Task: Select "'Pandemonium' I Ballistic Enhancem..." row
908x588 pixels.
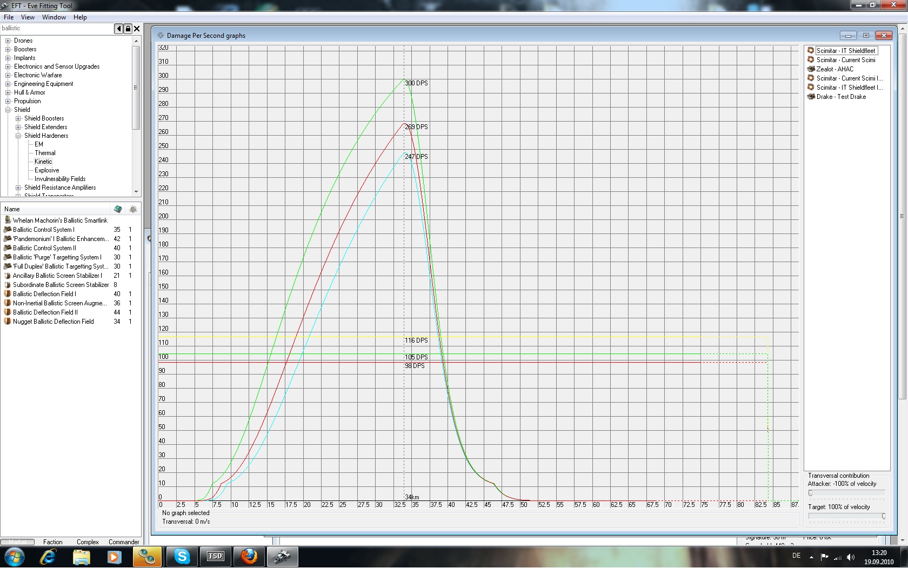Action: (x=70, y=239)
